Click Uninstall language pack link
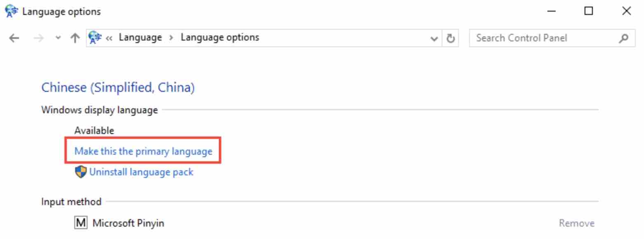The image size is (644, 239). coord(141,172)
